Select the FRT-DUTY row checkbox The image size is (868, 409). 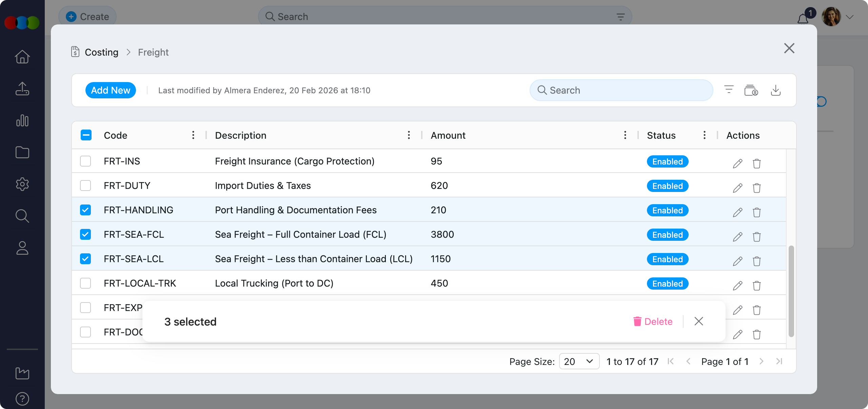[85, 186]
